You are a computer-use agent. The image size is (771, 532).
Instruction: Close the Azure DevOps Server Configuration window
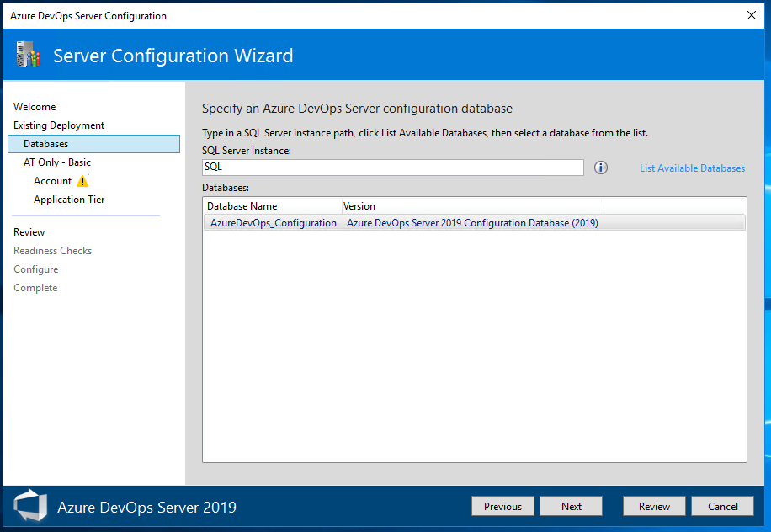coord(752,15)
